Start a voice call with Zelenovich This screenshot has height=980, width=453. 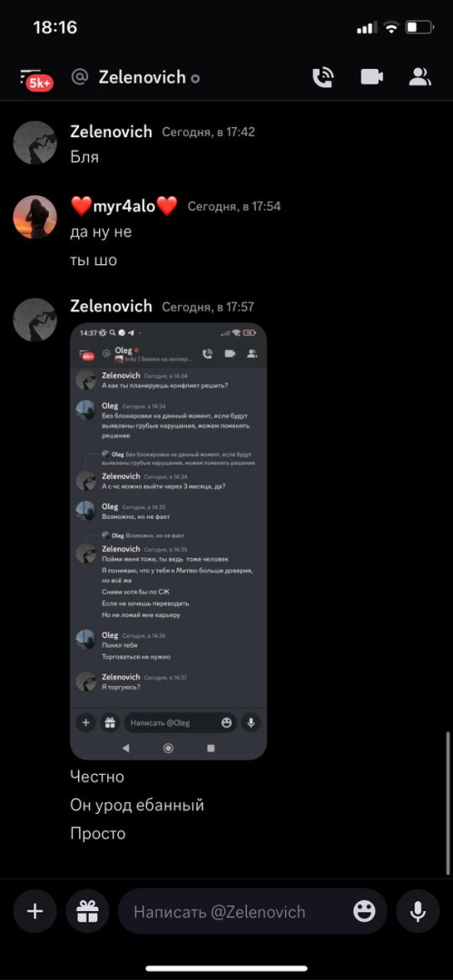click(323, 77)
